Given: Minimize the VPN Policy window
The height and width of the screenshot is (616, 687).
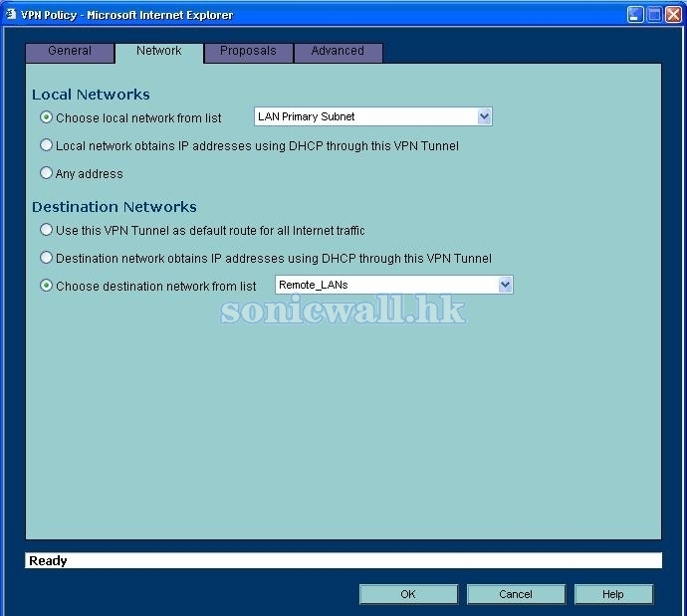Looking at the screenshot, I should pyautogui.click(x=635, y=15).
